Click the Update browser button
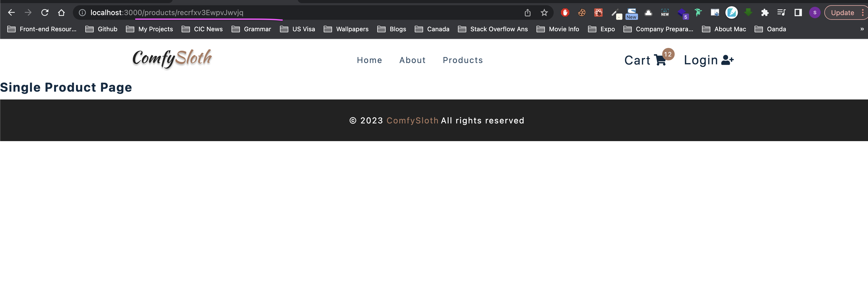The image size is (868, 301). pos(842,12)
